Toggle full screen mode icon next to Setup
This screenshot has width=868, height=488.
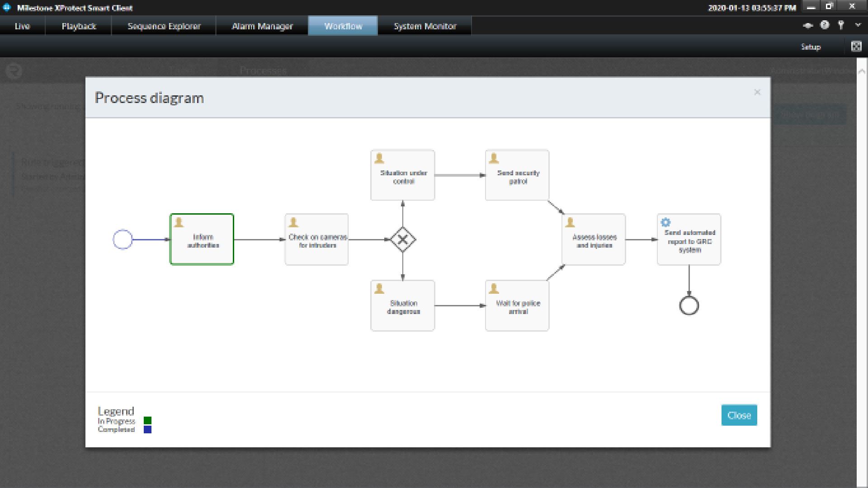tap(856, 47)
